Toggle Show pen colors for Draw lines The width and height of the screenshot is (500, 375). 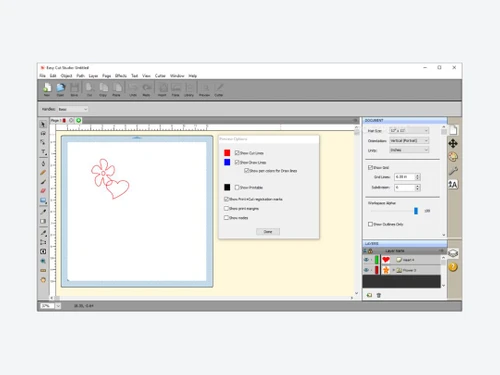[x=247, y=170]
